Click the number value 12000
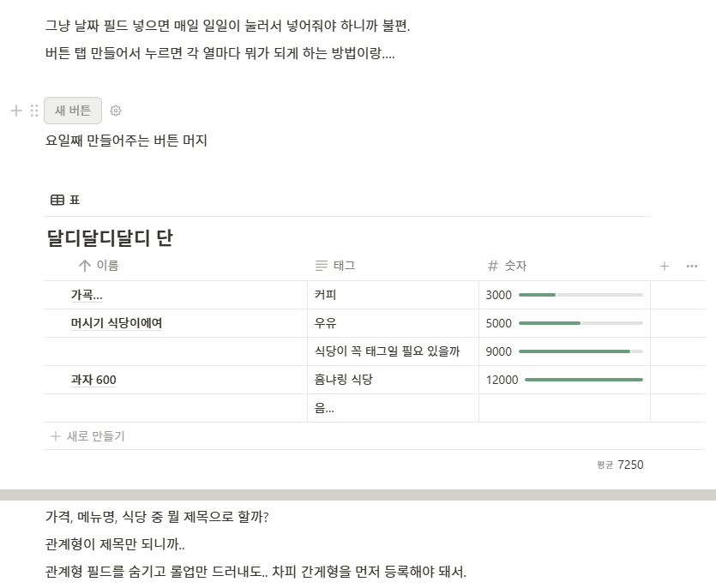This screenshot has height=588, width=716. click(502, 381)
